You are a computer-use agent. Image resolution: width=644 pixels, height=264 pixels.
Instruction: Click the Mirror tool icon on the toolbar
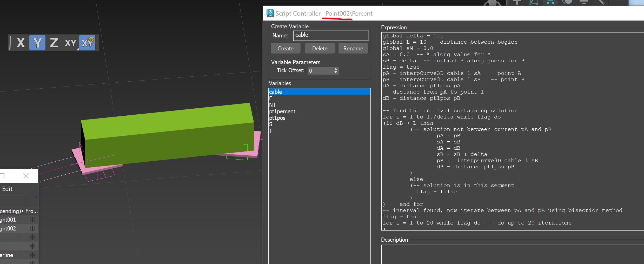pos(517,3)
